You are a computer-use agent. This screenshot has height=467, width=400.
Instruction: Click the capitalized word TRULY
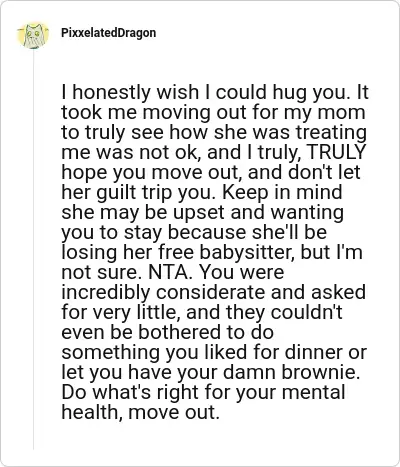coord(335,152)
